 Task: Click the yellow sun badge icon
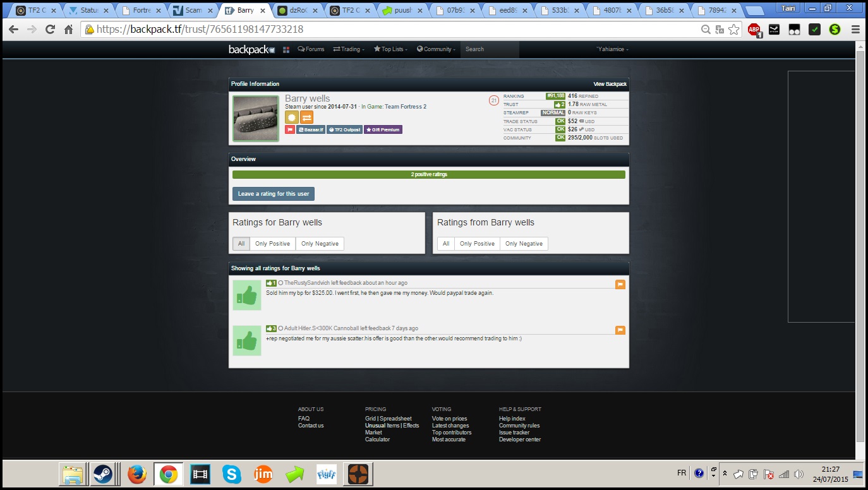(291, 117)
